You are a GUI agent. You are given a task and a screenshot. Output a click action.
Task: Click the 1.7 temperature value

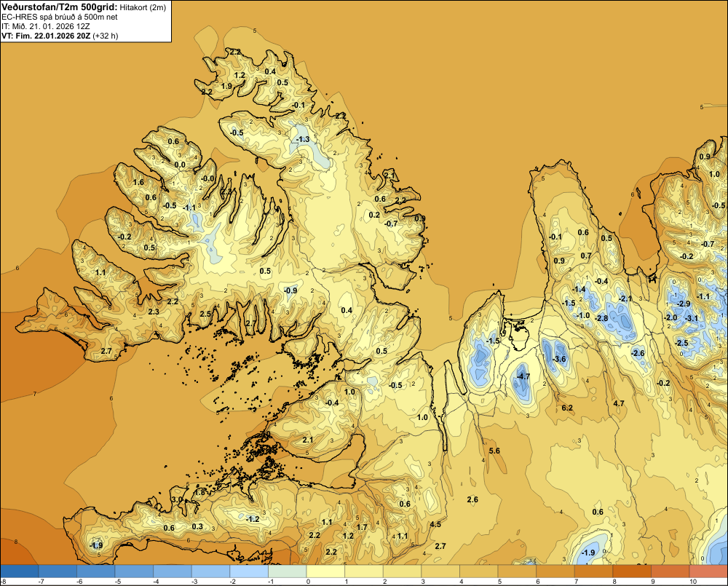click(362, 526)
